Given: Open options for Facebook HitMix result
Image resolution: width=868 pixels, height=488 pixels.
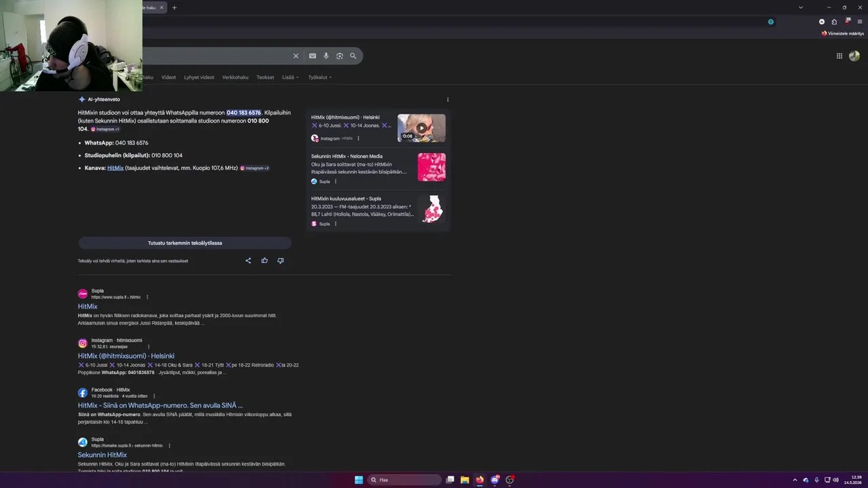Looking at the screenshot, I should 154,396.
